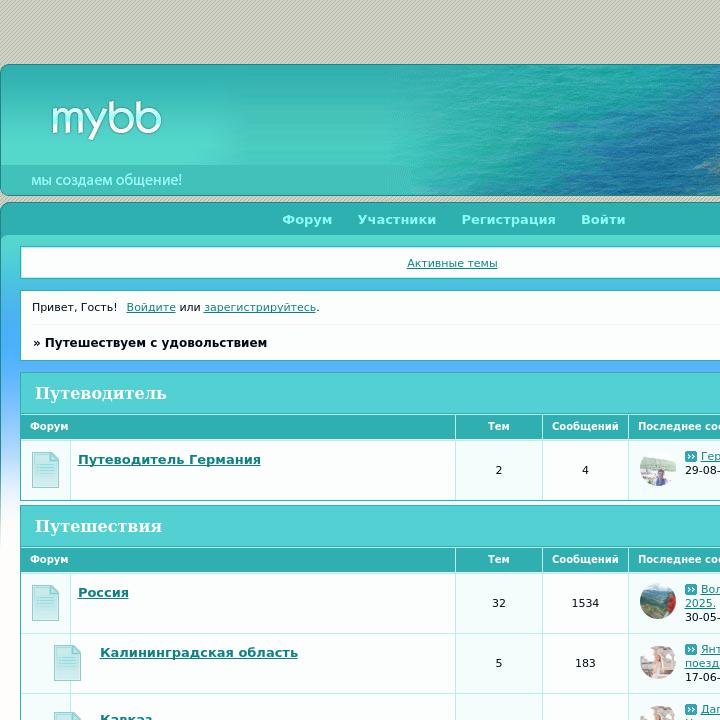This screenshot has height=720, width=720.
Task: Open the avatar in the Калининградская область row
Action: pyautogui.click(x=657, y=662)
